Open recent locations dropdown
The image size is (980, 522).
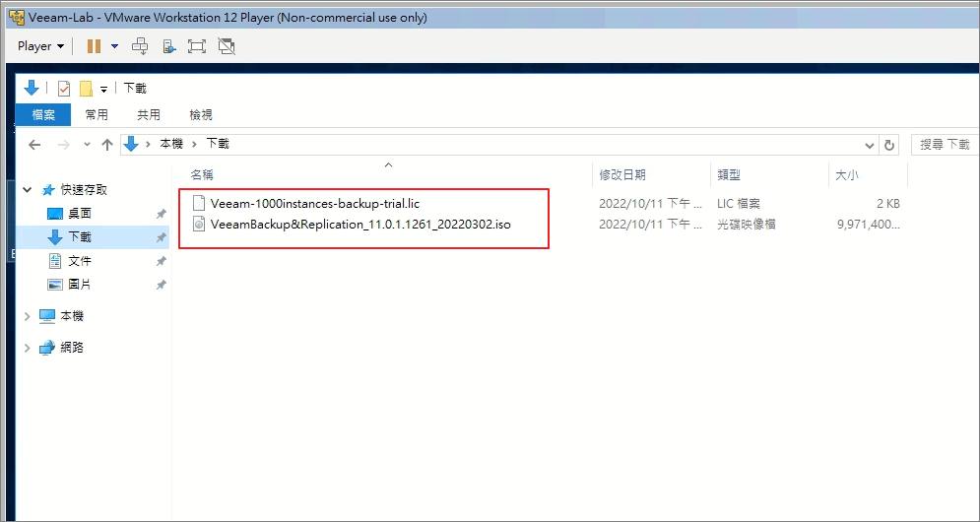(x=87, y=145)
